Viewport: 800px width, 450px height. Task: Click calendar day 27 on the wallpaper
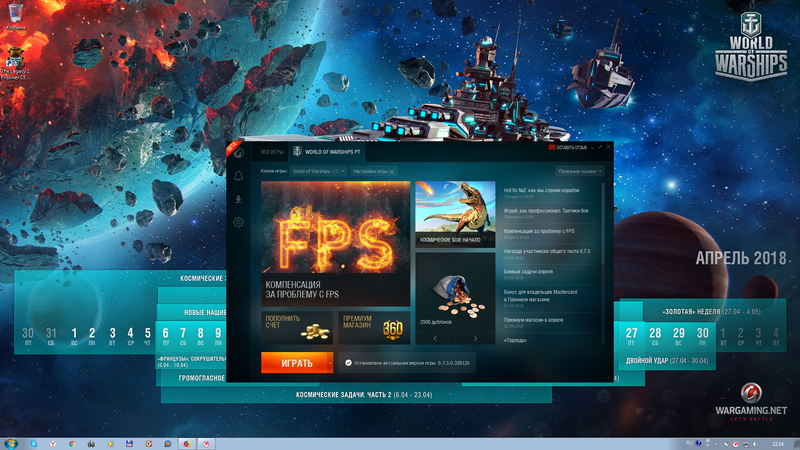632,337
